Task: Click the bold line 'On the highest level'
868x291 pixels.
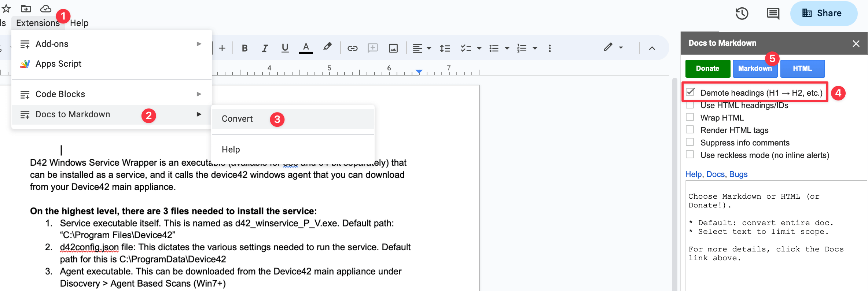Action: pos(173,211)
